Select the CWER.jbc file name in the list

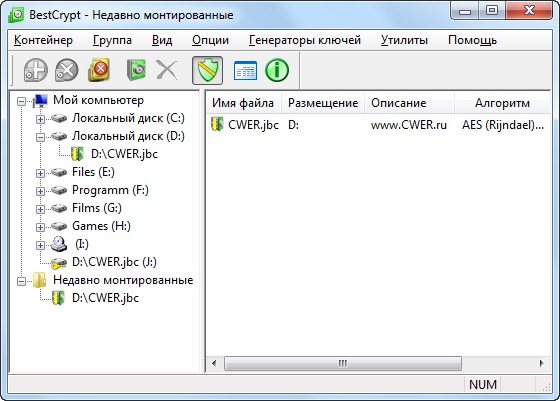253,125
